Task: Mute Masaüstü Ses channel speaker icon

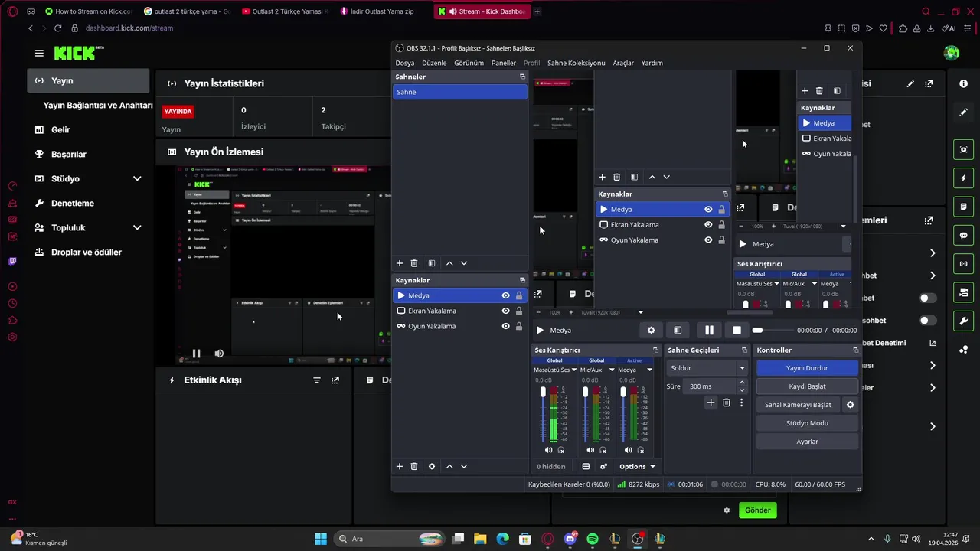Action: pos(548,450)
